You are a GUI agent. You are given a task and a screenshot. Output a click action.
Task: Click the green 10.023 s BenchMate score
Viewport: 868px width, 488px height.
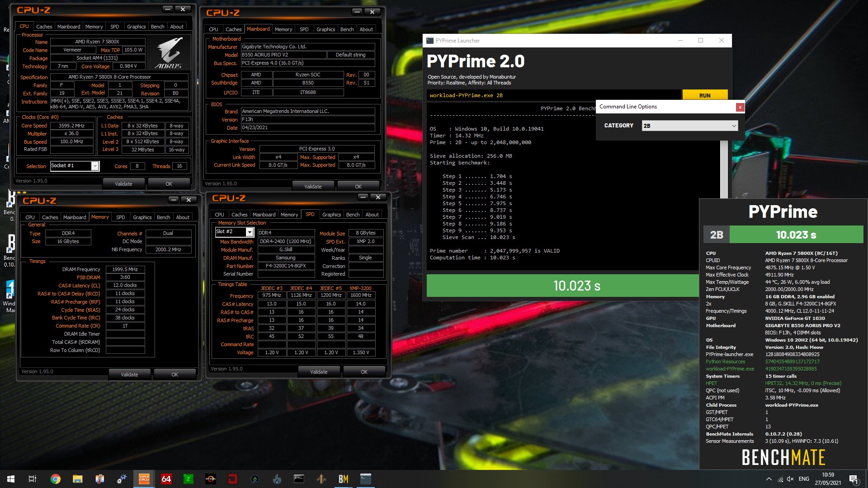click(796, 235)
